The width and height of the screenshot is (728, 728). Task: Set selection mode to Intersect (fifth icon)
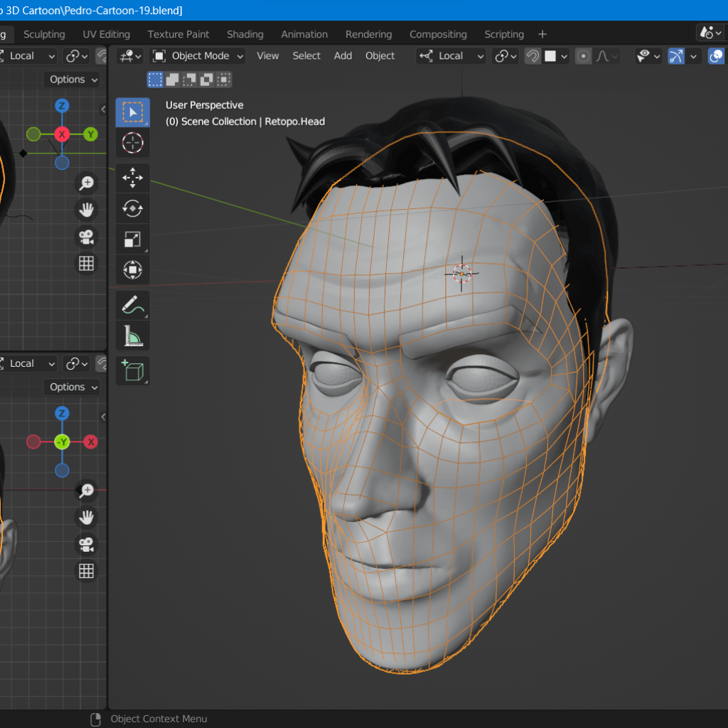(x=224, y=80)
